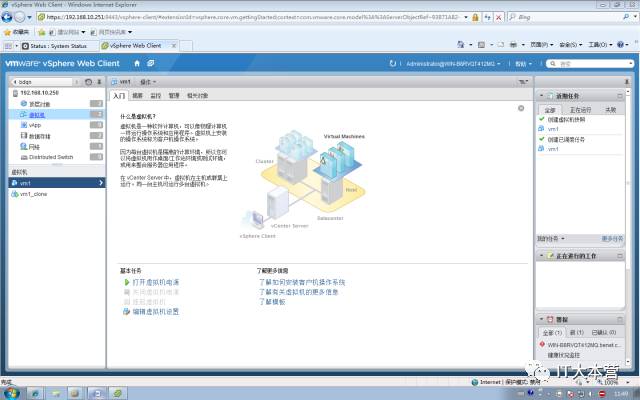Open 了解有关虚拟机的更多信息 link
Image resolution: width=640 pixels, height=400 pixels.
(x=299, y=292)
